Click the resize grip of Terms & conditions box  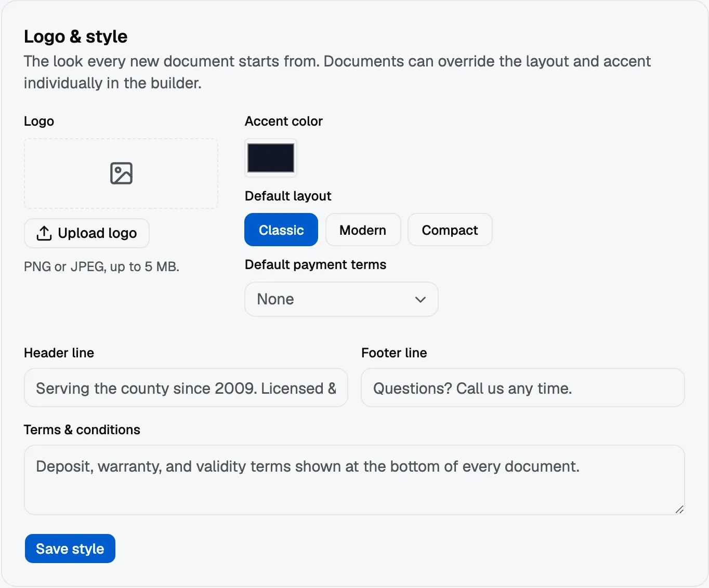click(679, 510)
